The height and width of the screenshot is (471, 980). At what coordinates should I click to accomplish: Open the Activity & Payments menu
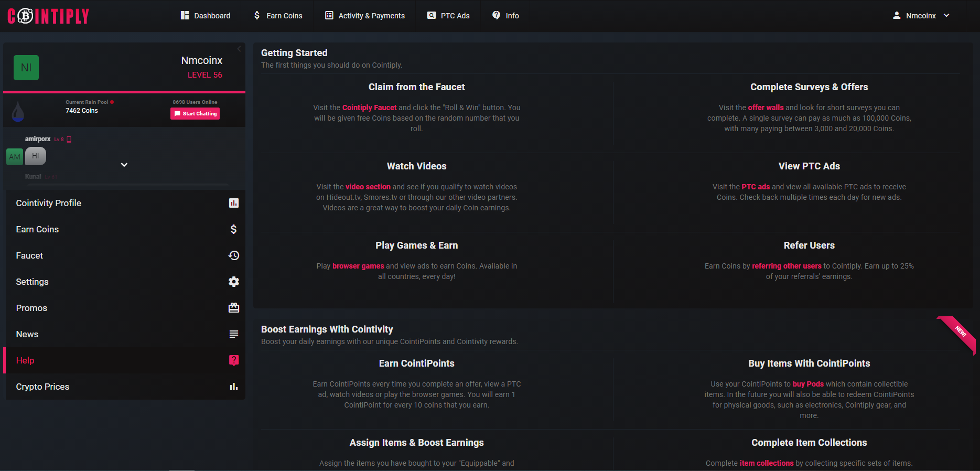[365, 16]
